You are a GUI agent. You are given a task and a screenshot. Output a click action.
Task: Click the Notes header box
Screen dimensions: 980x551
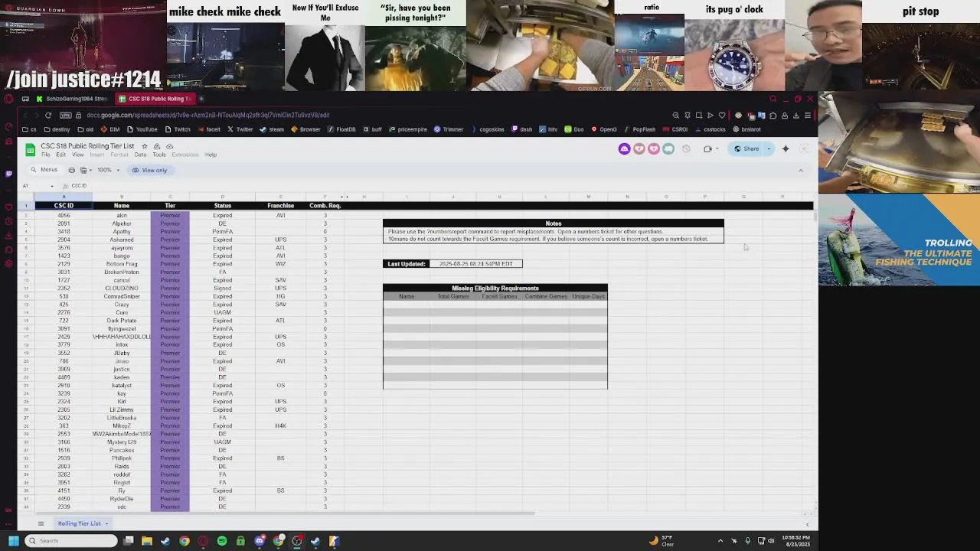pos(554,223)
